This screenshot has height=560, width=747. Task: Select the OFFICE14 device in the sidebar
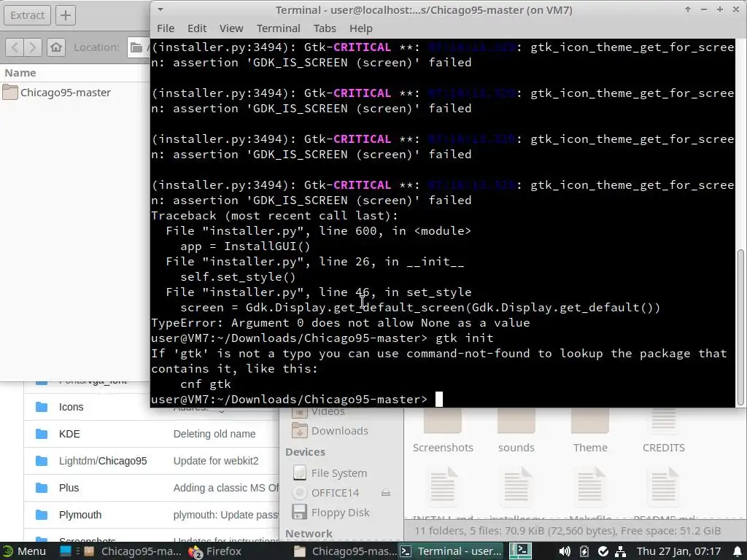pos(336,493)
